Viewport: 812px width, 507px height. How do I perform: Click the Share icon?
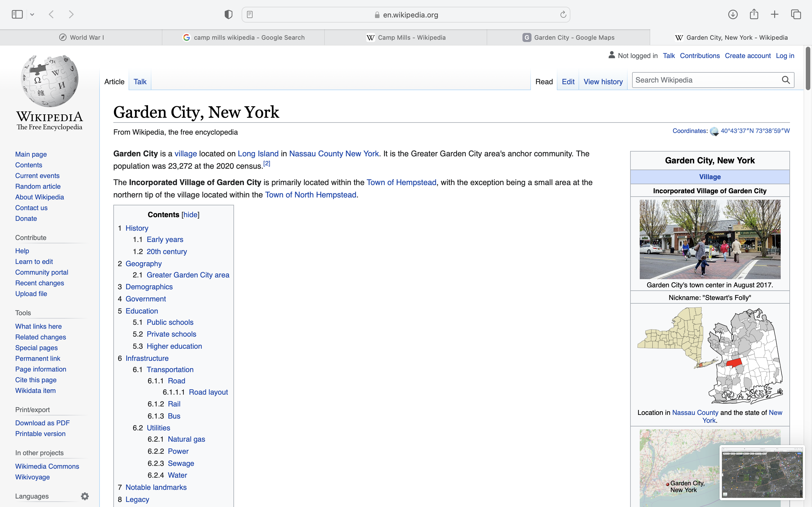point(754,14)
